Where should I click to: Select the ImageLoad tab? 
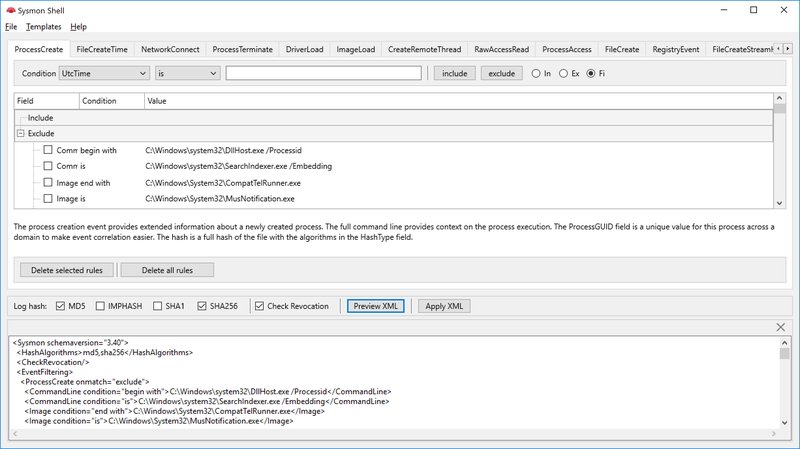pos(356,49)
